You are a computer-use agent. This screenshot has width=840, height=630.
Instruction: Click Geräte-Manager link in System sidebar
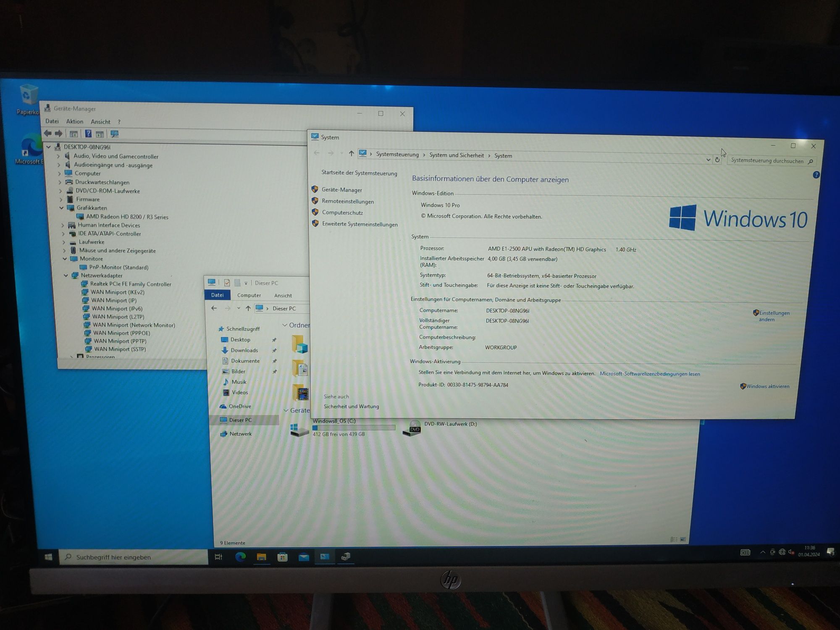(x=342, y=190)
